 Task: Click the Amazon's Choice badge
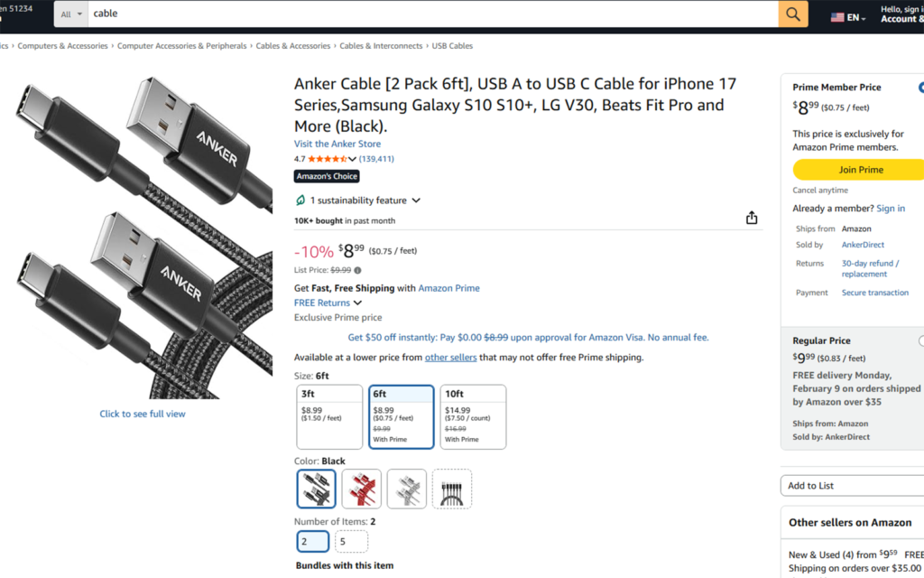point(326,176)
